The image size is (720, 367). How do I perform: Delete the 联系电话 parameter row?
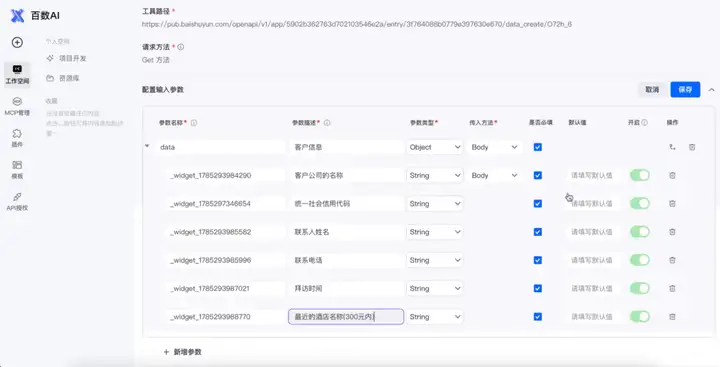point(672,260)
